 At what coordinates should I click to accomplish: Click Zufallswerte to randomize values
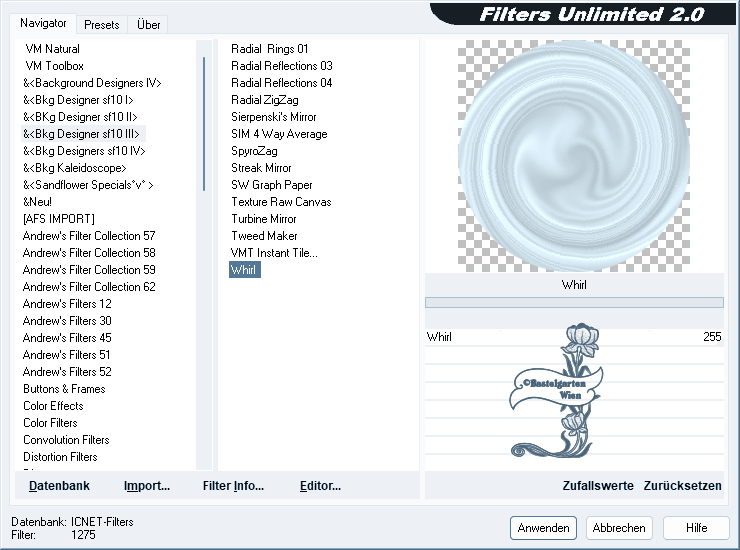[598, 486]
